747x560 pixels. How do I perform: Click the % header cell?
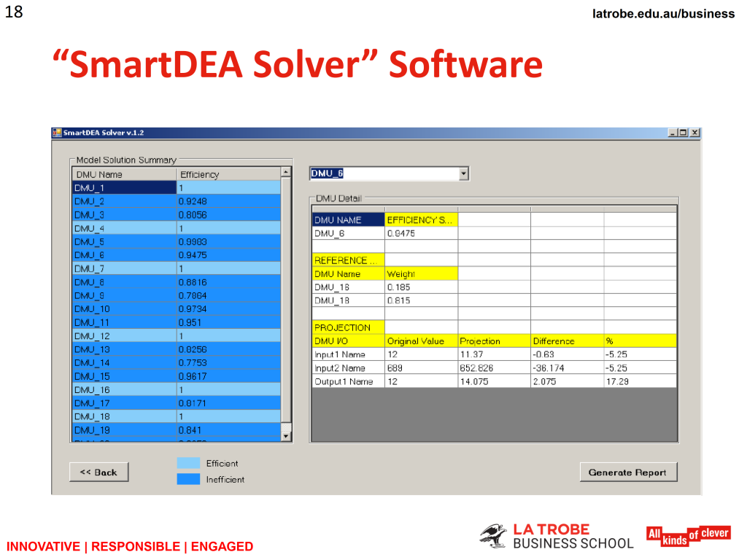[x=640, y=341]
